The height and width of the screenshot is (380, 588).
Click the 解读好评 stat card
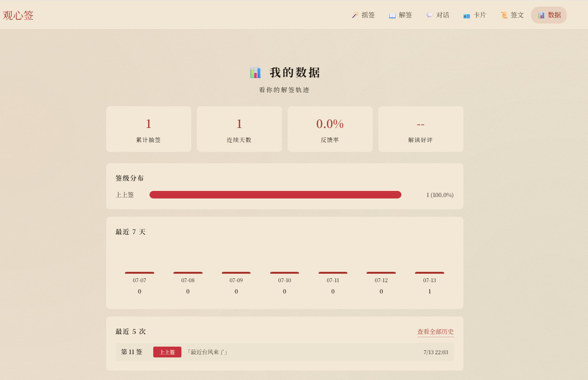[421, 129]
